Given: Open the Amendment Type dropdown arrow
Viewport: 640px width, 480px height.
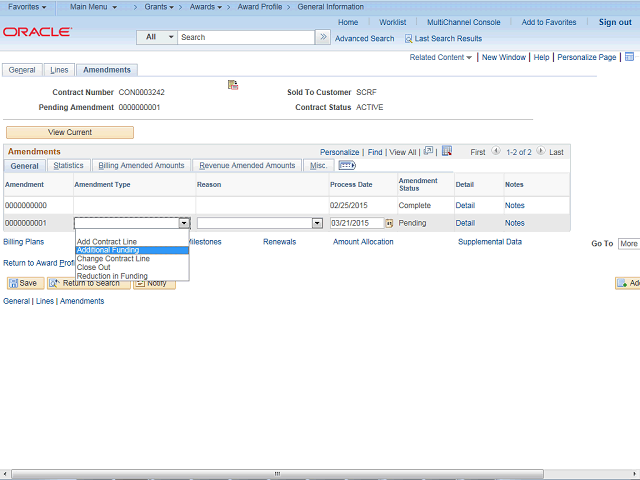Looking at the screenshot, I should coord(184,223).
